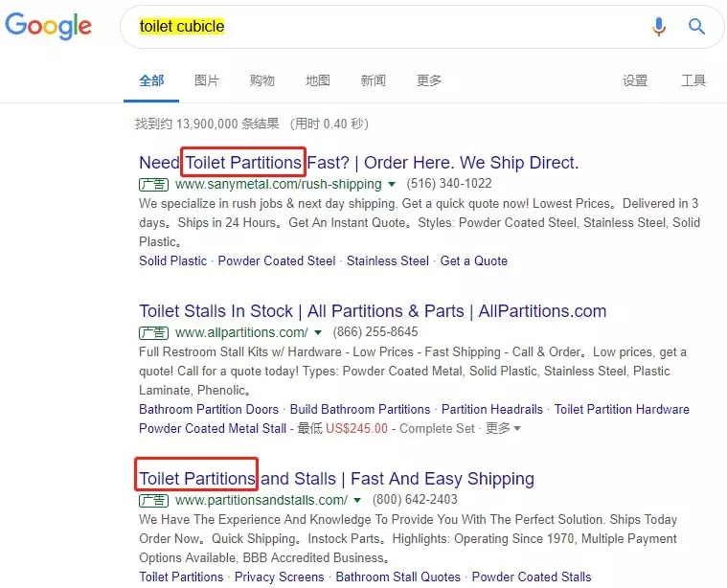
Task: Open the Get a Quote sitelink
Action: [x=474, y=260]
